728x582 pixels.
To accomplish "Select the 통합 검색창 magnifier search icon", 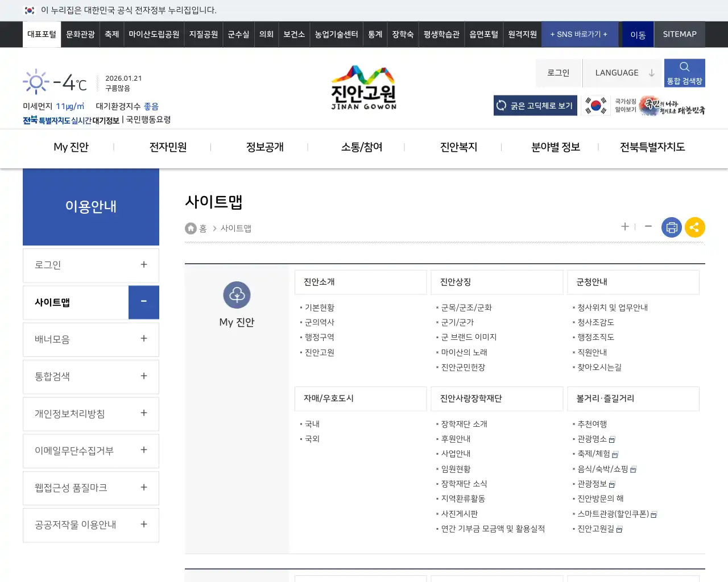I will (684, 72).
